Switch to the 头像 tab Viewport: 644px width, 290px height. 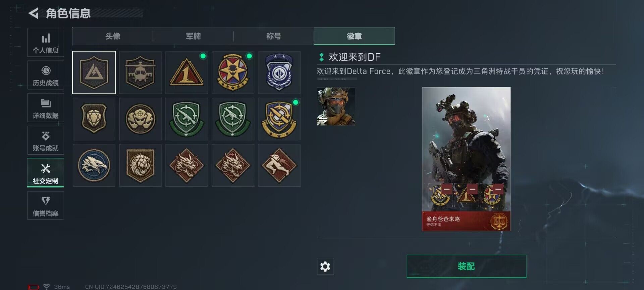click(113, 36)
